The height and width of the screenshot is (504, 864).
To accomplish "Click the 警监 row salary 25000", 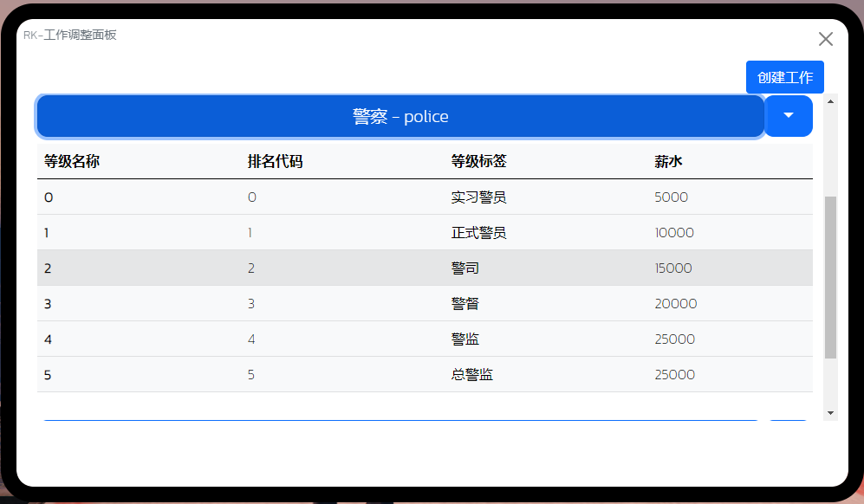I will (x=674, y=339).
